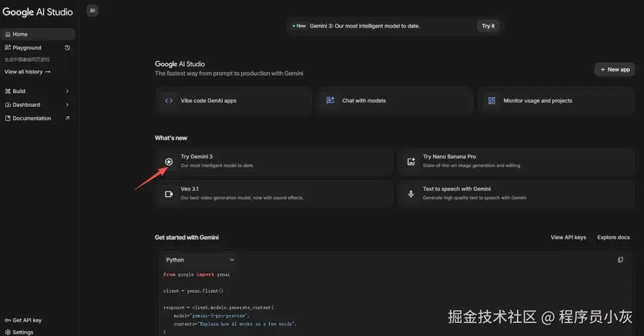Click the Try it button in banner
Image resolution: width=644 pixels, height=336 pixels.
[x=488, y=26]
